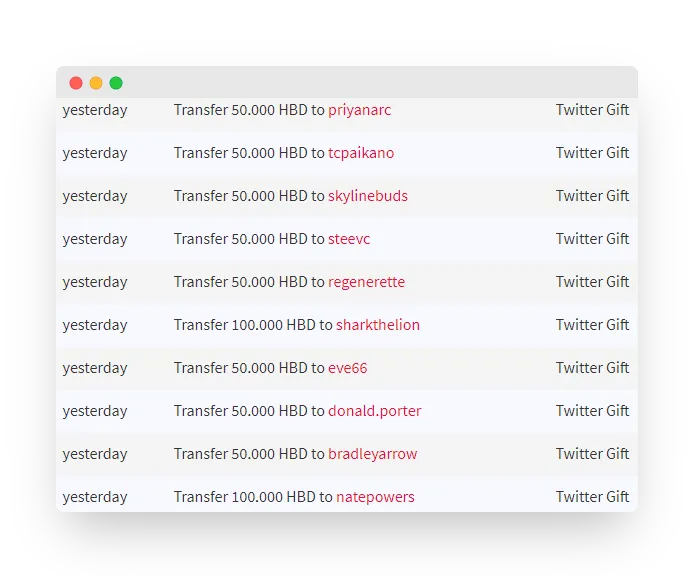Click the green maximize window dot

[x=116, y=83]
